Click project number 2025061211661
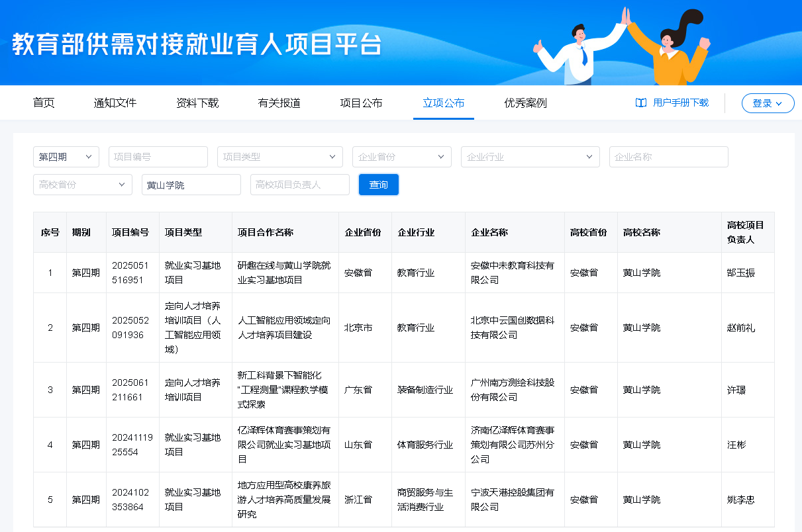 pyautogui.click(x=130, y=390)
